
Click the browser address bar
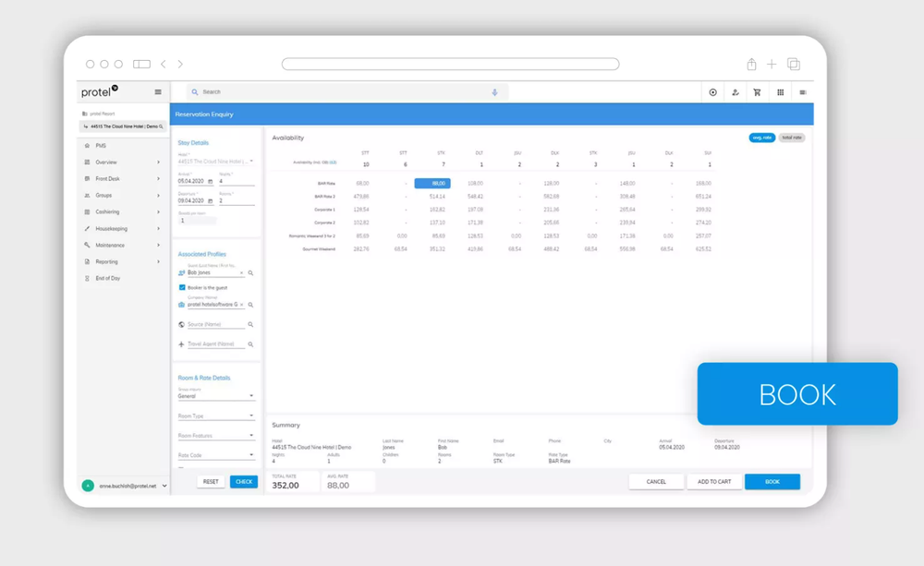coord(450,64)
